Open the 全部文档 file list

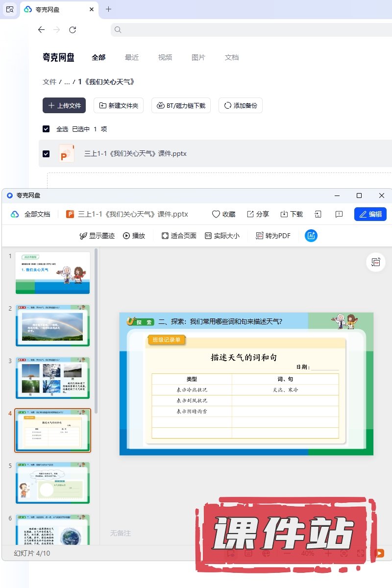(30, 214)
